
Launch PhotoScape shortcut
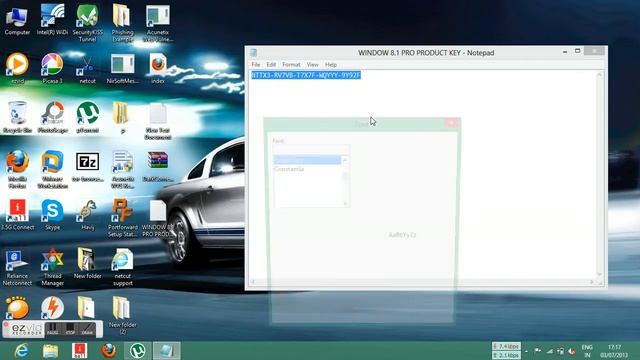point(52,118)
